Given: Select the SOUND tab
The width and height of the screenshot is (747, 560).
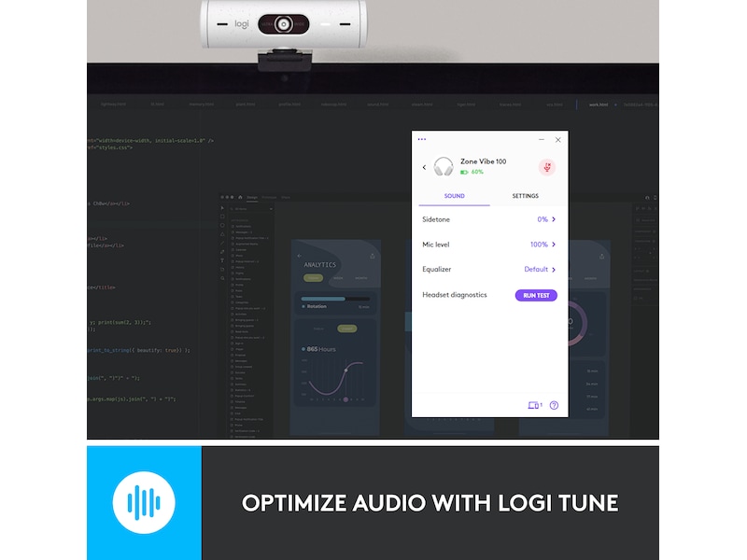Looking at the screenshot, I should [x=455, y=196].
